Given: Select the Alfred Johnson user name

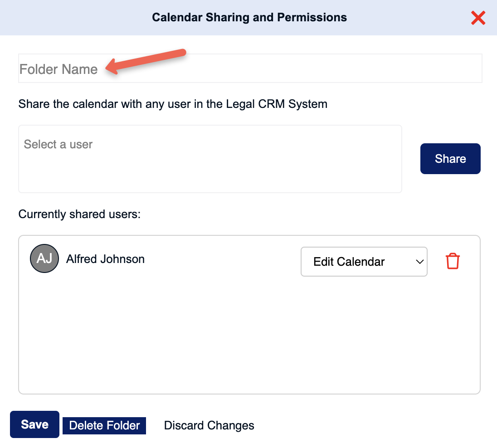Looking at the screenshot, I should (x=105, y=259).
